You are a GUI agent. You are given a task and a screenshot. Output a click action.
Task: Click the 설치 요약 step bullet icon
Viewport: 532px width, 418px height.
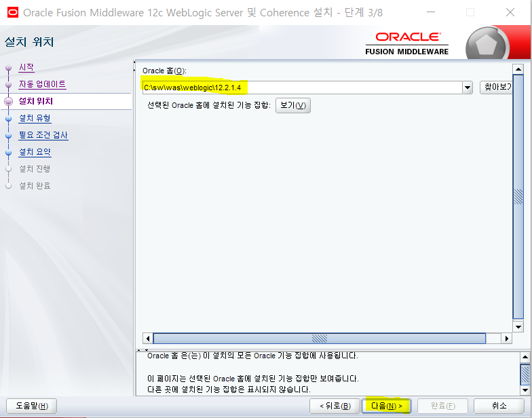pos(8,153)
